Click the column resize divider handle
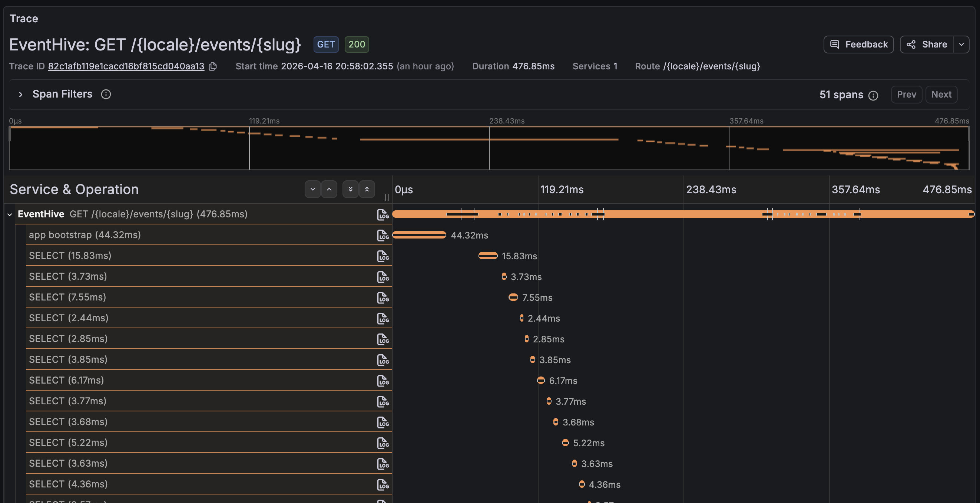The image size is (980, 503). click(387, 197)
